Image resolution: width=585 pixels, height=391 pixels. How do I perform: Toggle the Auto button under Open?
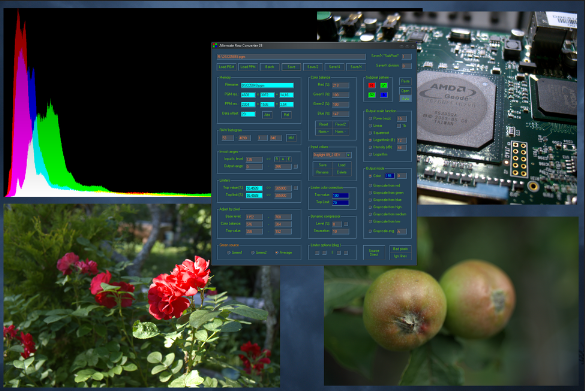click(405, 99)
